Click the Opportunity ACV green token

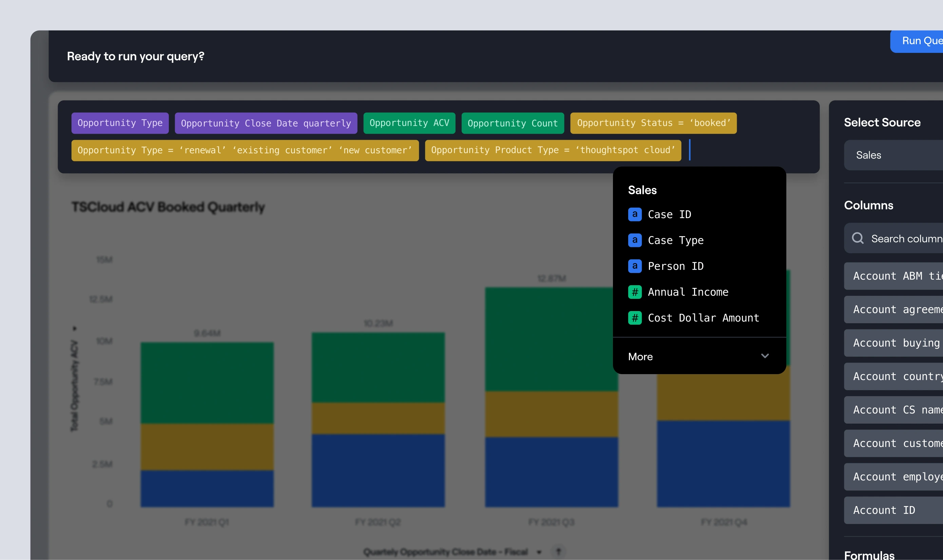[409, 123]
